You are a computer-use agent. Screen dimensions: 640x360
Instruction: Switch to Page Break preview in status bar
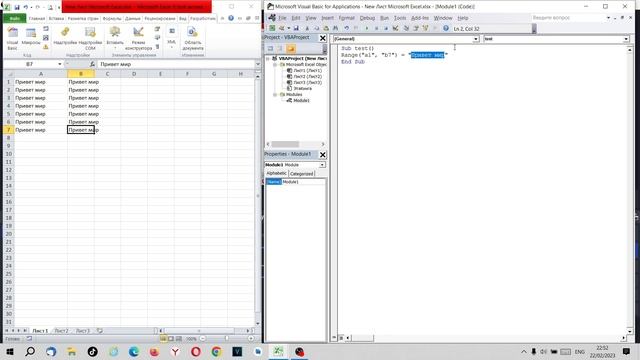(179, 339)
